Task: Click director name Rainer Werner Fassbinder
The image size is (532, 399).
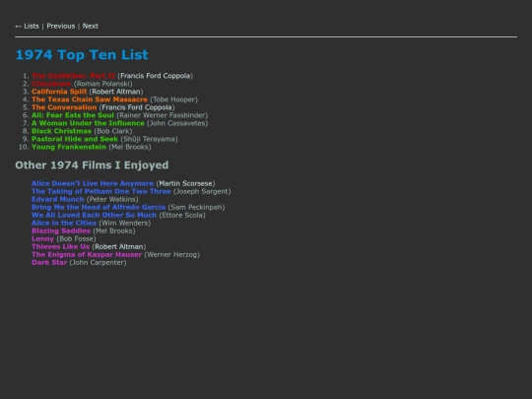Action: click(x=163, y=115)
